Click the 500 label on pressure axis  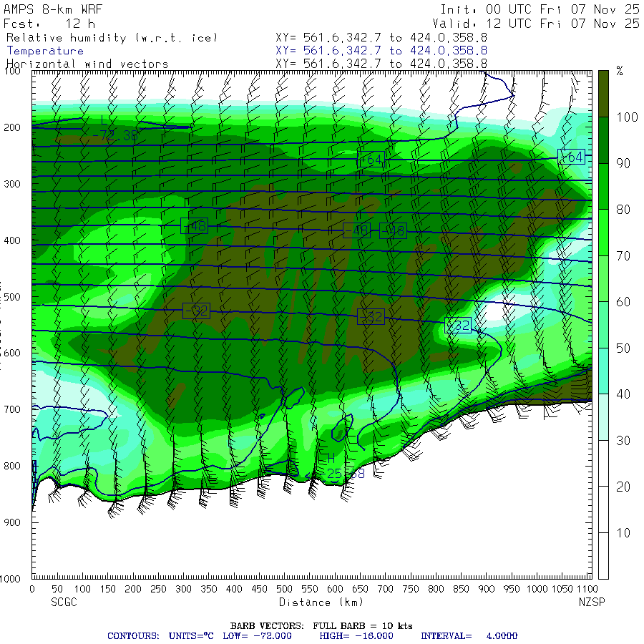(12, 297)
